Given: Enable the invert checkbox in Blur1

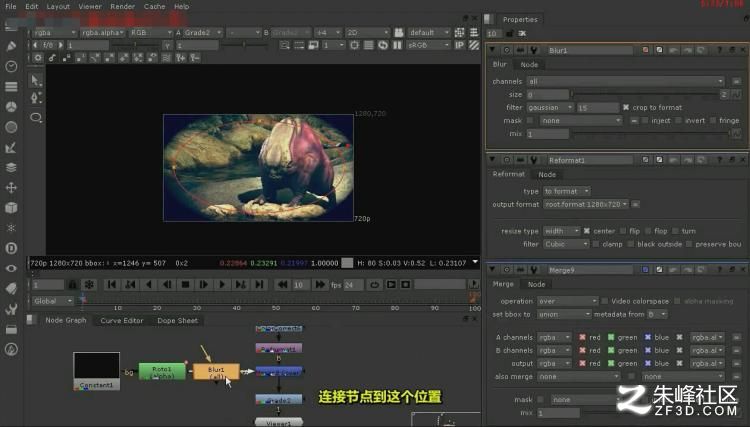Looking at the screenshot, I should [678, 120].
